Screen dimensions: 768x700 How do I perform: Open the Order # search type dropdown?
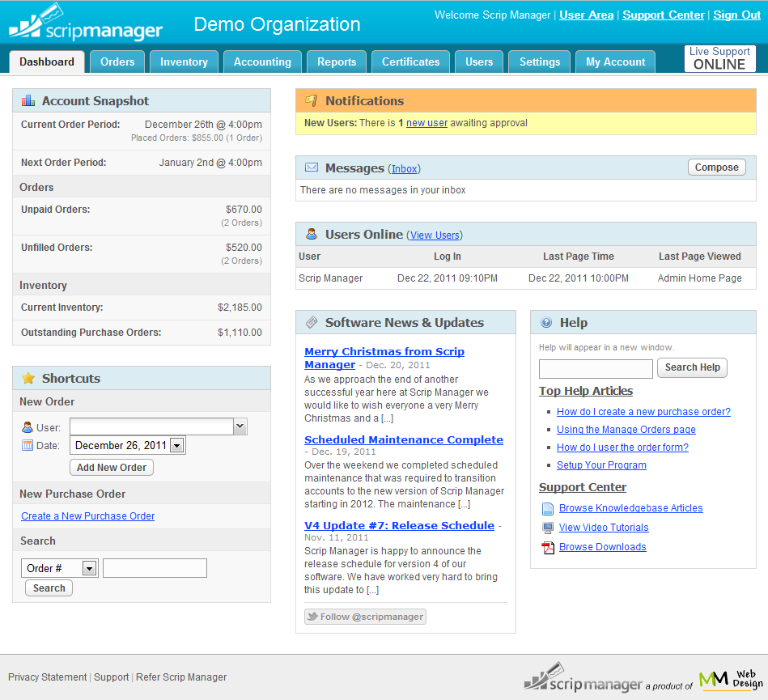tap(89, 568)
